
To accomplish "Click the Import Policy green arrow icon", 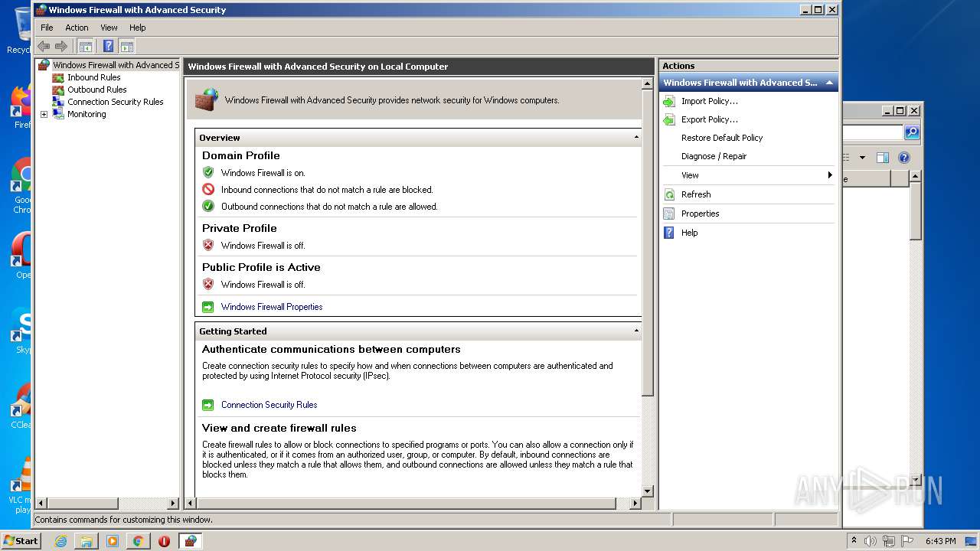I will coord(668,101).
